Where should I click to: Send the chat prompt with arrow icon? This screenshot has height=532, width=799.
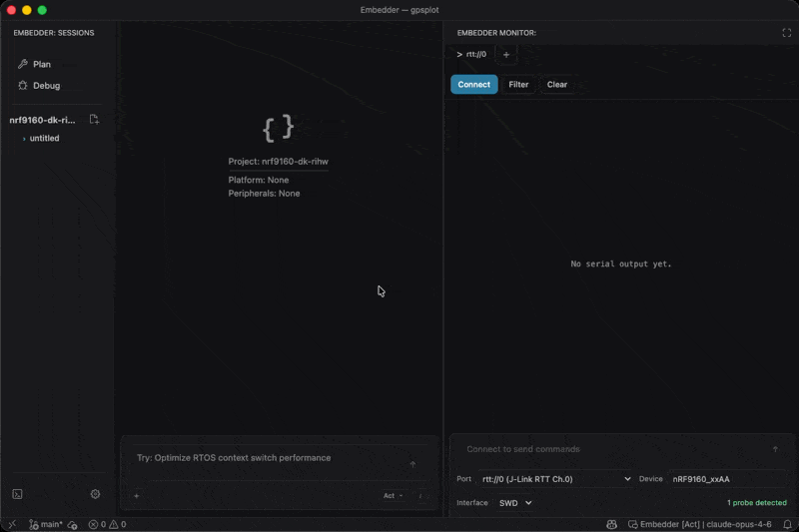point(412,464)
